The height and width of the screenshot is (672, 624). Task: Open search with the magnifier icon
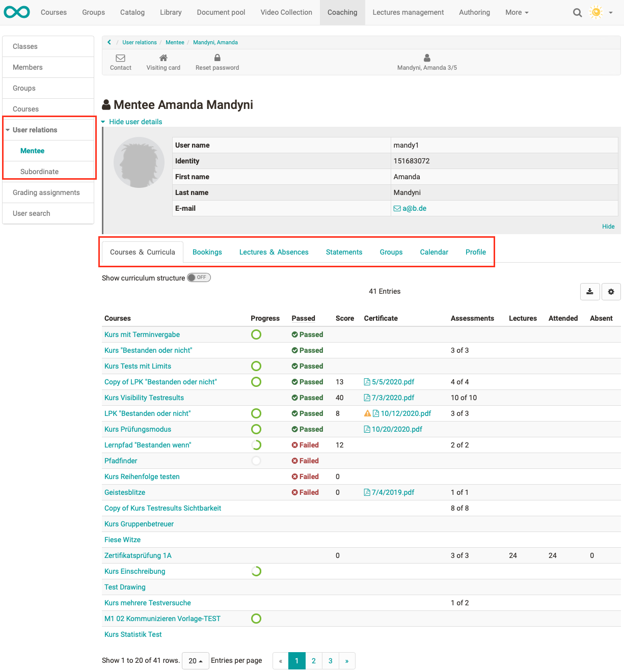[x=577, y=13]
